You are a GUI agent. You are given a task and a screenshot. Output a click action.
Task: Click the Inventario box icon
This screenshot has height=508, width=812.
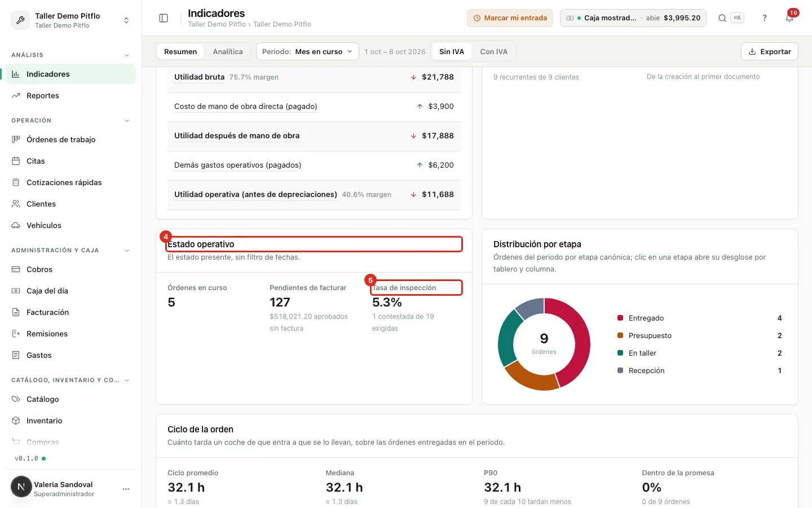pos(16,421)
